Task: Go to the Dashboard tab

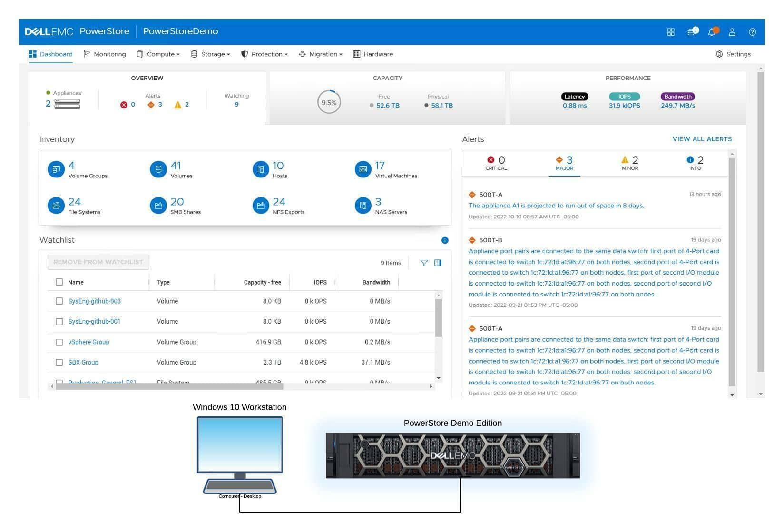Action: tap(51, 54)
